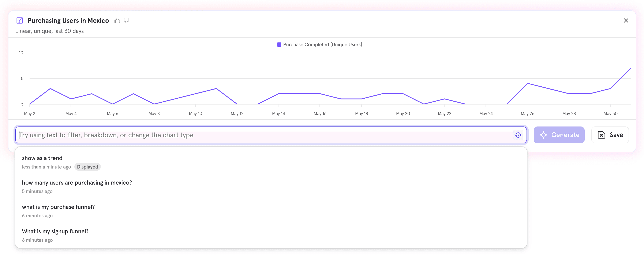Click the Displayed badge on first entry

pyautogui.click(x=87, y=167)
